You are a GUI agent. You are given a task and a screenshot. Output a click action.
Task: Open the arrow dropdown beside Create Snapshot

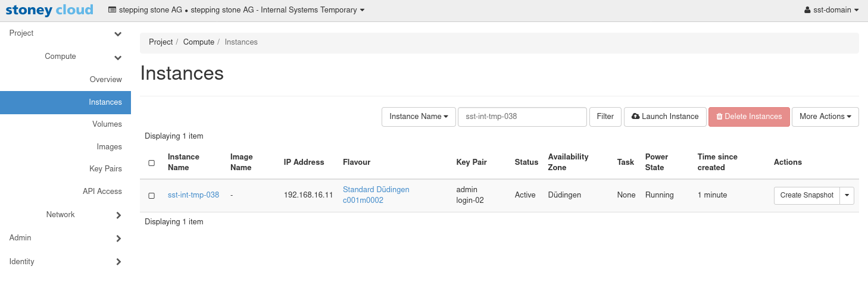click(x=847, y=195)
